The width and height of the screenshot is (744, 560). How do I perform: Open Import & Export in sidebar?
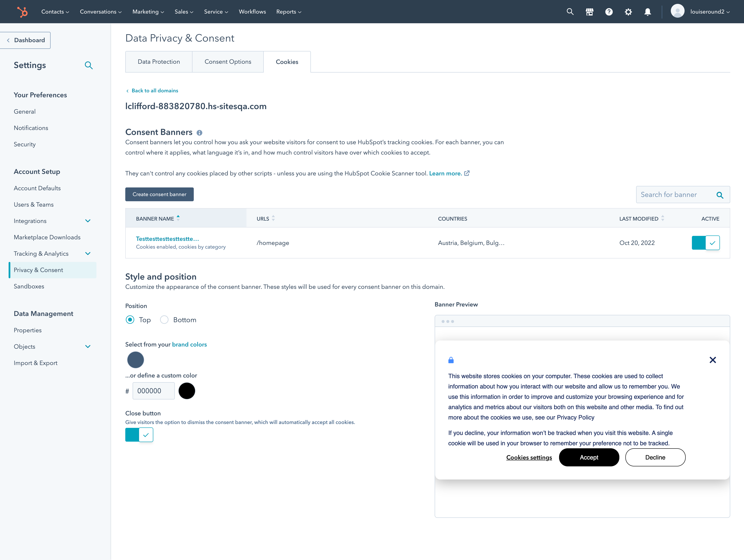(x=36, y=363)
